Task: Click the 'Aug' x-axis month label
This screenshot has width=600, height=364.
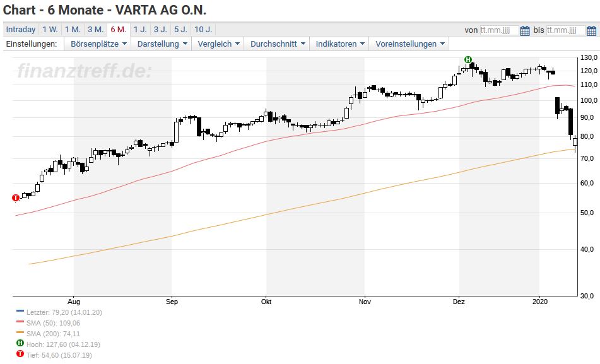Action: coord(74,302)
